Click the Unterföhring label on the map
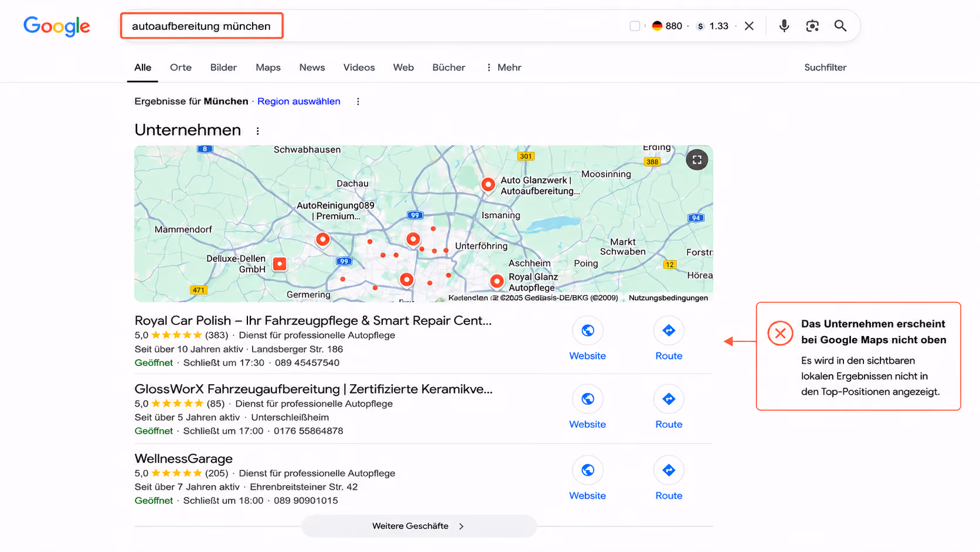Screen dimensions: 980x552 (x=481, y=246)
